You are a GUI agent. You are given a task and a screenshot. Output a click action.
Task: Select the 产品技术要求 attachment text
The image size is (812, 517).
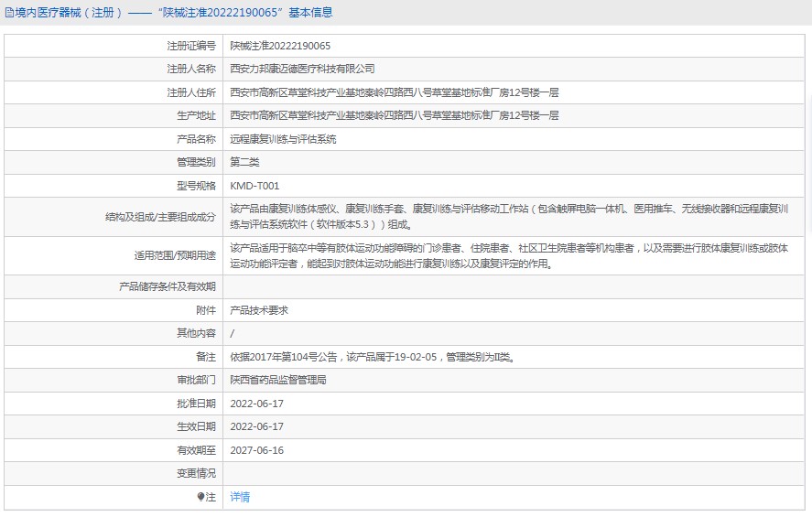(259, 310)
